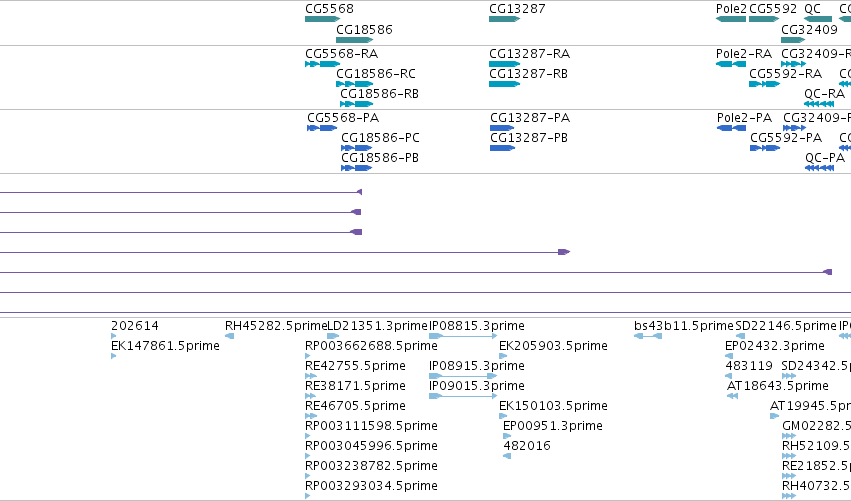The width and height of the screenshot is (851, 501).
Task: Select the RP003662688.5prime label
Action: [371, 346]
